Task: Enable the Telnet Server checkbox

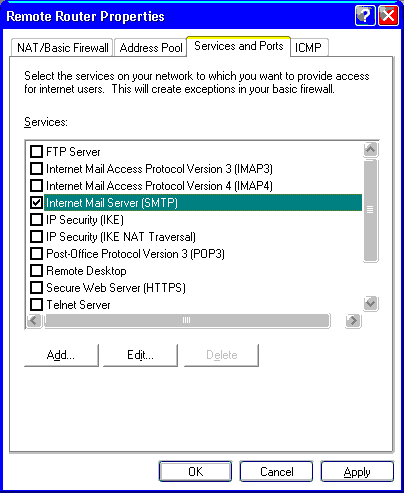Action: pyautogui.click(x=36, y=305)
